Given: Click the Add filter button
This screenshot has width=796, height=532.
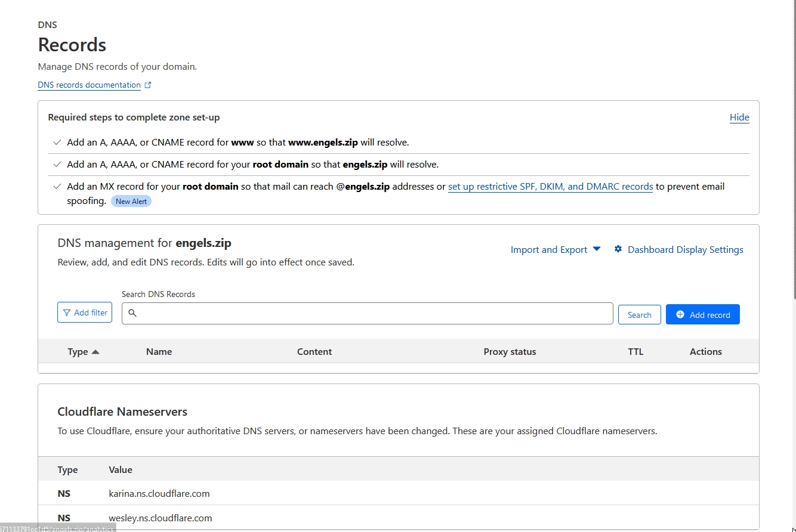Looking at the screenshot, I should tap(85, 313).
